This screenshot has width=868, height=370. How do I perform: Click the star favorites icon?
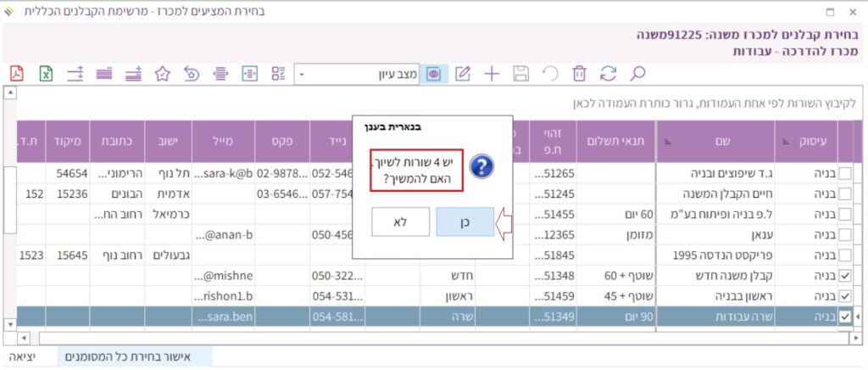click(x=163, y=74)
